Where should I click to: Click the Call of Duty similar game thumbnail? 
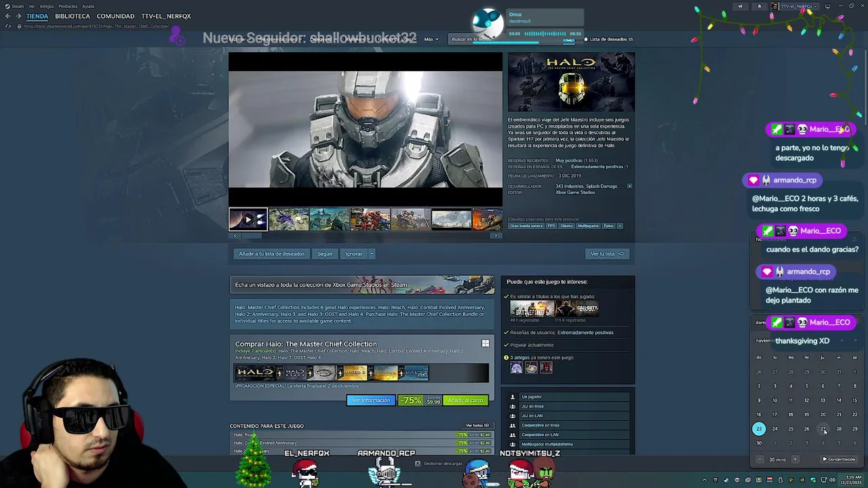click(x=578, y=308)
